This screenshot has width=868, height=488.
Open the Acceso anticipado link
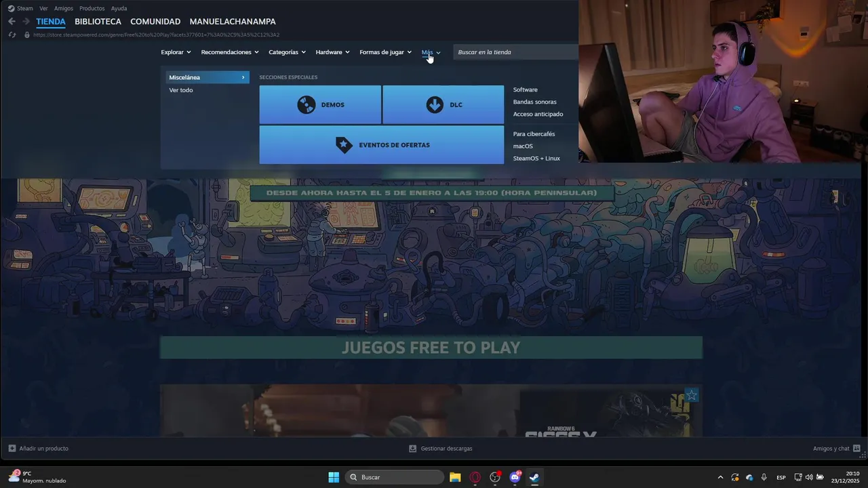coord(538,114)
